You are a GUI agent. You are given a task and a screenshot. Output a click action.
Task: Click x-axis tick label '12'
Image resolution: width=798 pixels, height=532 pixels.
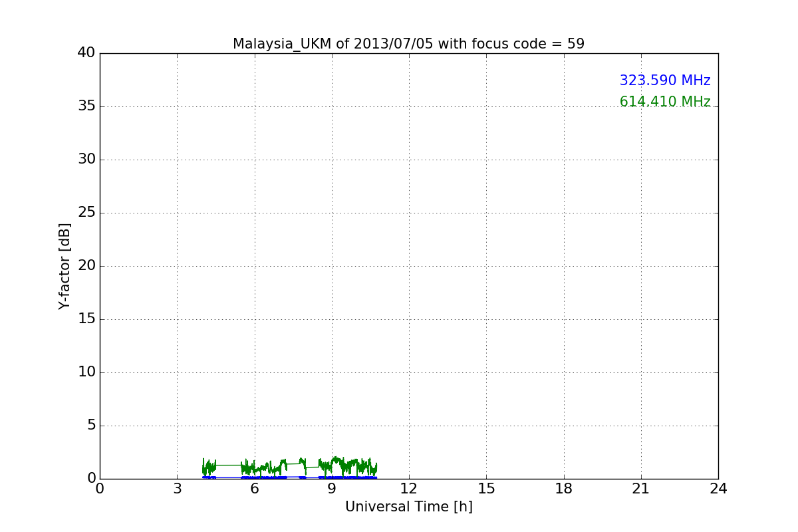pos(409,489)
